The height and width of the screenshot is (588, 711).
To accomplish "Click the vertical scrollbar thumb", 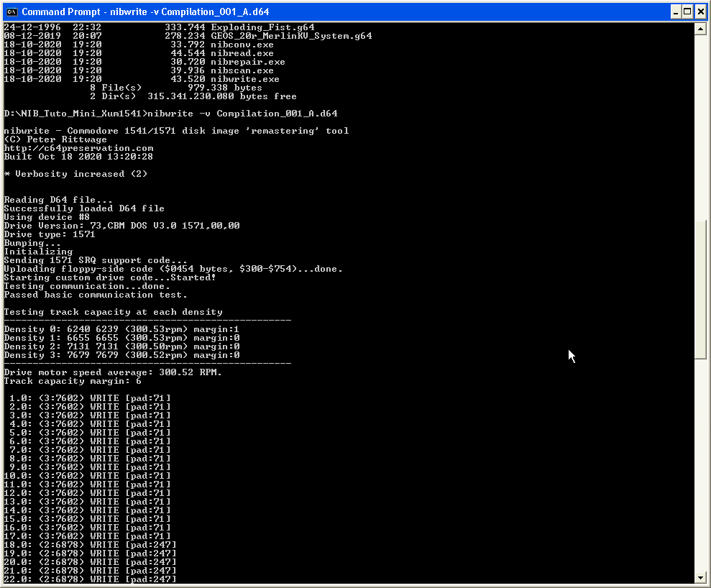I will 700,289.
